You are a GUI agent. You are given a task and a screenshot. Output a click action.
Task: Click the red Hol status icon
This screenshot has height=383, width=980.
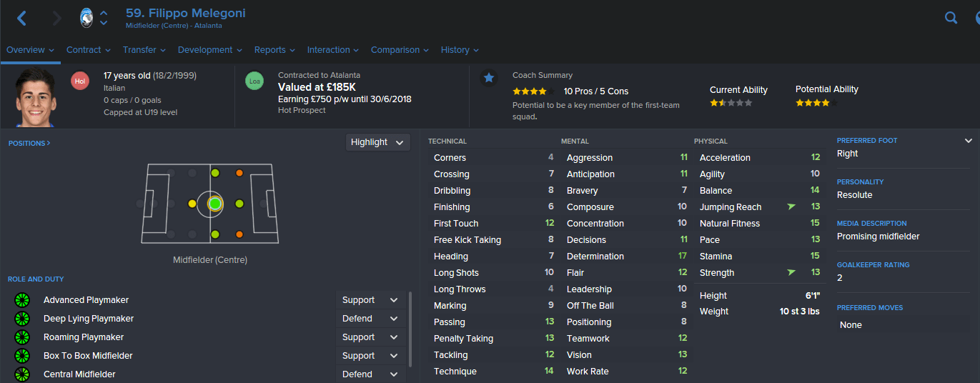pyautogui.click(x=80, y=81)
